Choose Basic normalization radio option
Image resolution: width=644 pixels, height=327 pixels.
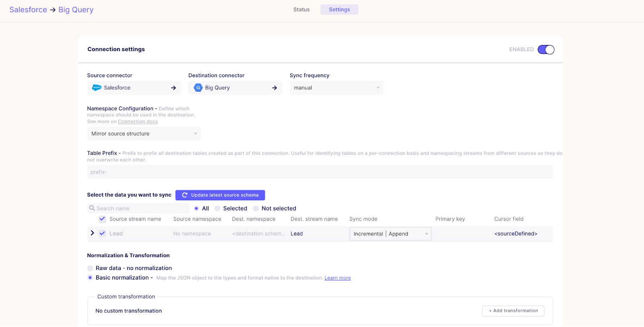click(x=90, y=278)
